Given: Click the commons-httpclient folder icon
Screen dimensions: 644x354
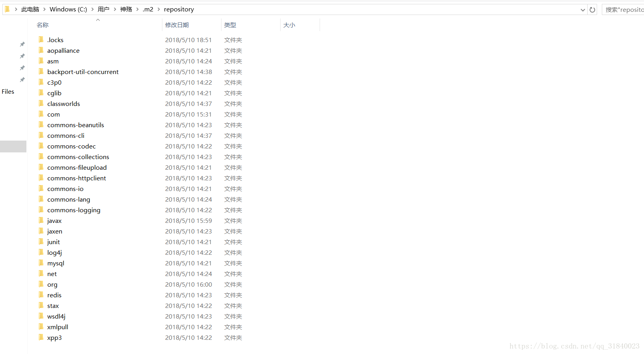Looking at the screenshot, I should click(41, 178).
